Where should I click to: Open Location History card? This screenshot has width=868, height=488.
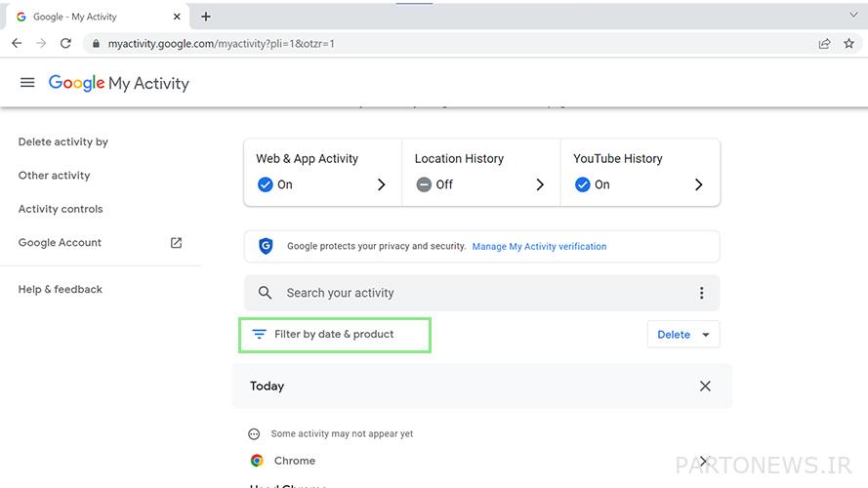481,173
